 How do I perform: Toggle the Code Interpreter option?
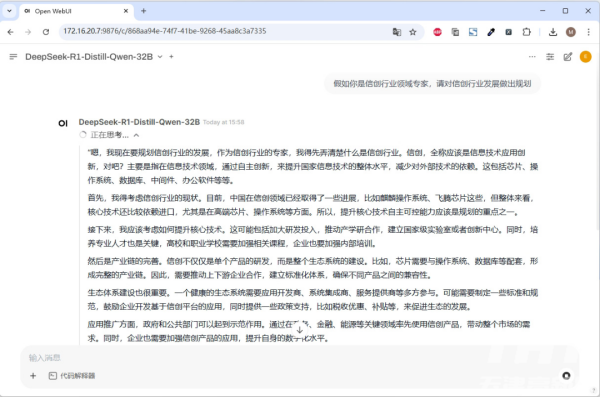tap(72, 376)
